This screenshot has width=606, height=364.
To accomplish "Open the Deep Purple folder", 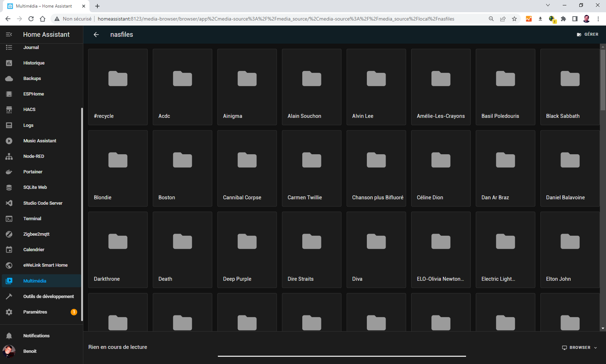I will pyautogui.click(x=247, y=250).
